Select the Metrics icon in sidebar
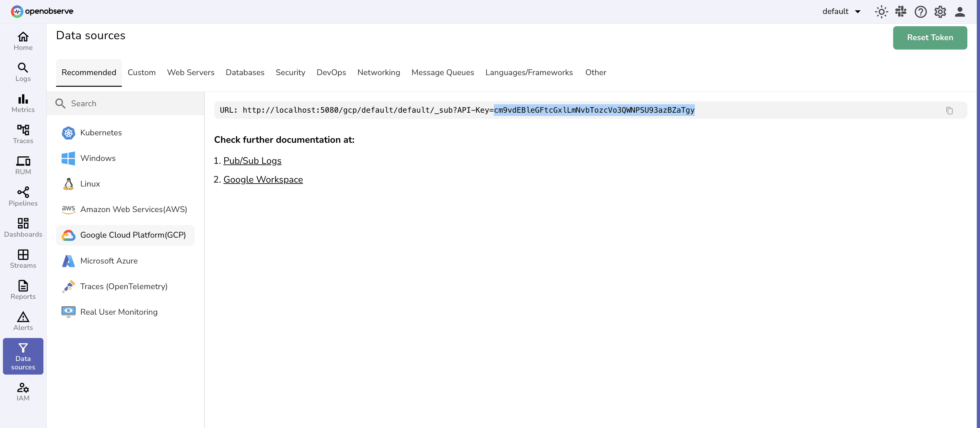Screen dimensions: 980x428 23,103
